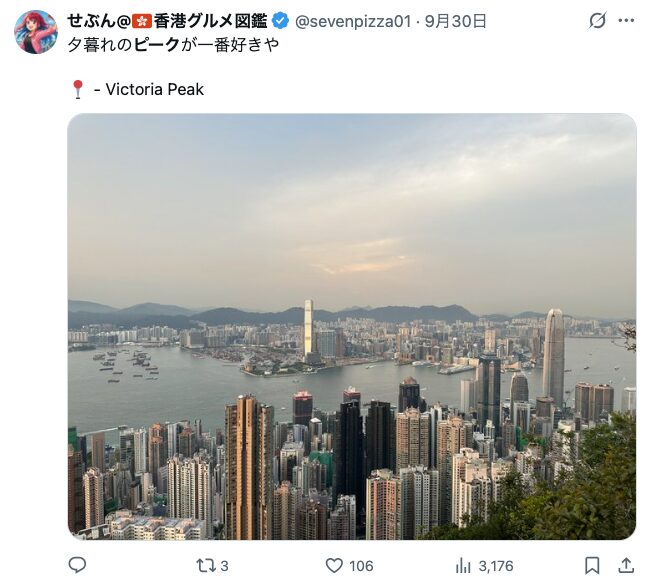Click the repost count 3
This screenshot has height=585, width=650.
[224, 566]
